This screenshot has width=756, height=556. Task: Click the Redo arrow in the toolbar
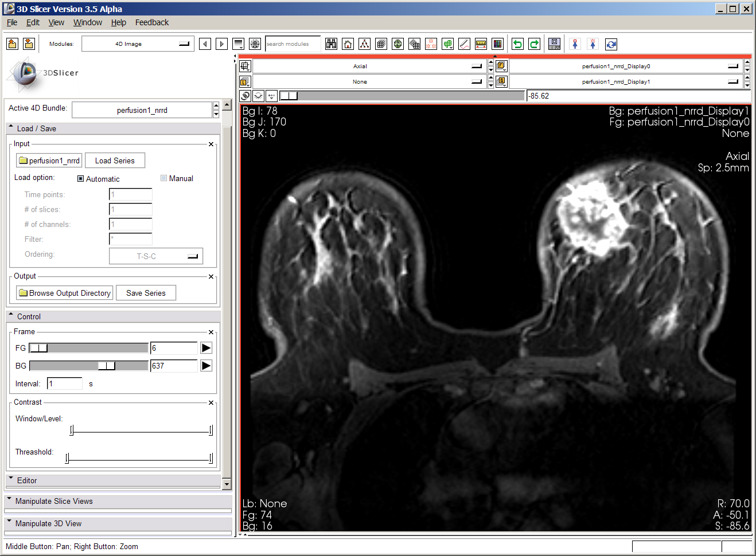pyautogui.click(x=534, y=44)
